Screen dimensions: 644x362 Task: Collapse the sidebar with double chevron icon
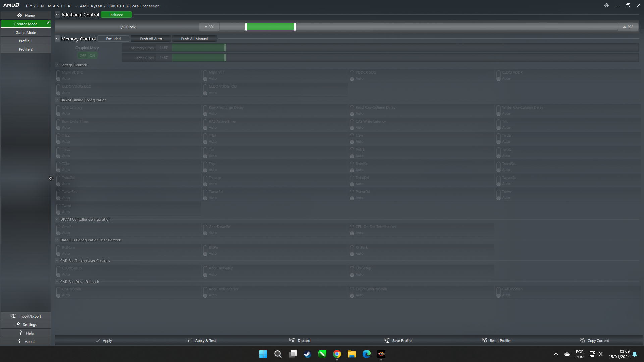(51, 178)
